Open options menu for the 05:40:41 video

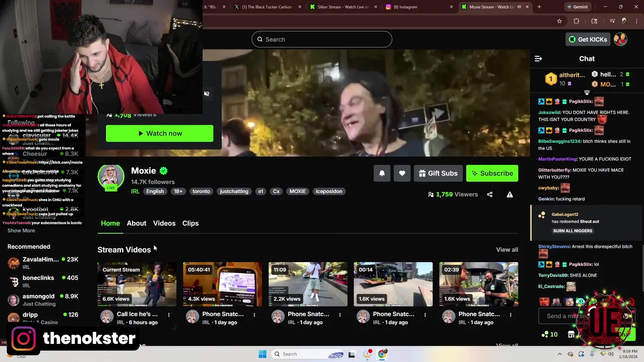(254, 315)
